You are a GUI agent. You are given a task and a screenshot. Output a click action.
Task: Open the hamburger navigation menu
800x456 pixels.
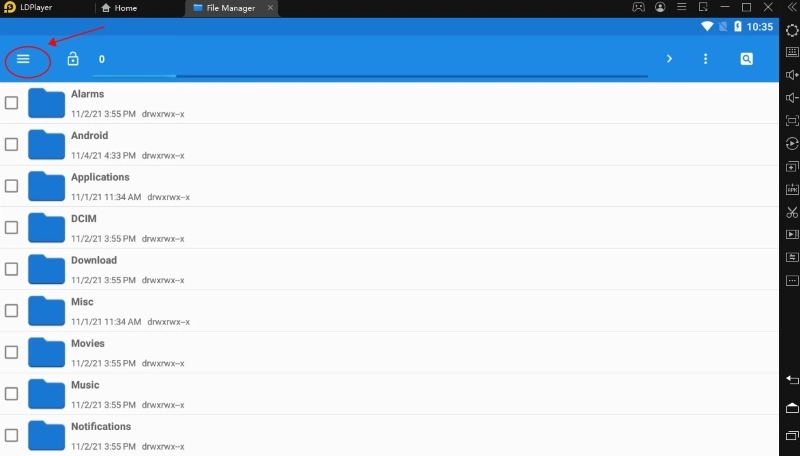coord(23,59)
